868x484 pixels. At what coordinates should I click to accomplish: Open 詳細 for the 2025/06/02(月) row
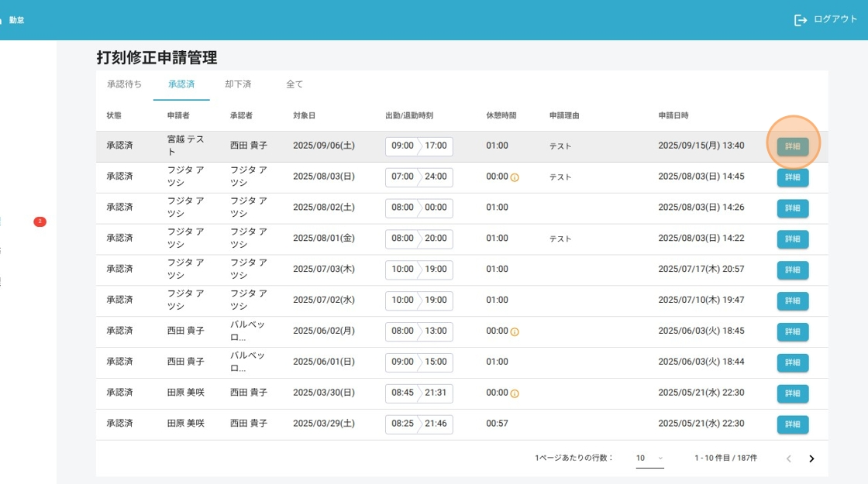(793, 332)
